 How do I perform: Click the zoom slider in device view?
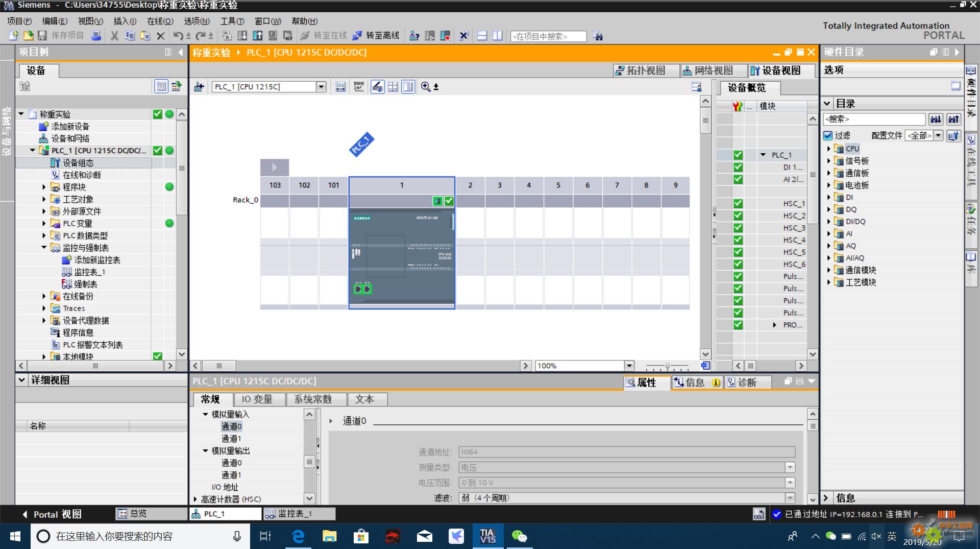667,366
